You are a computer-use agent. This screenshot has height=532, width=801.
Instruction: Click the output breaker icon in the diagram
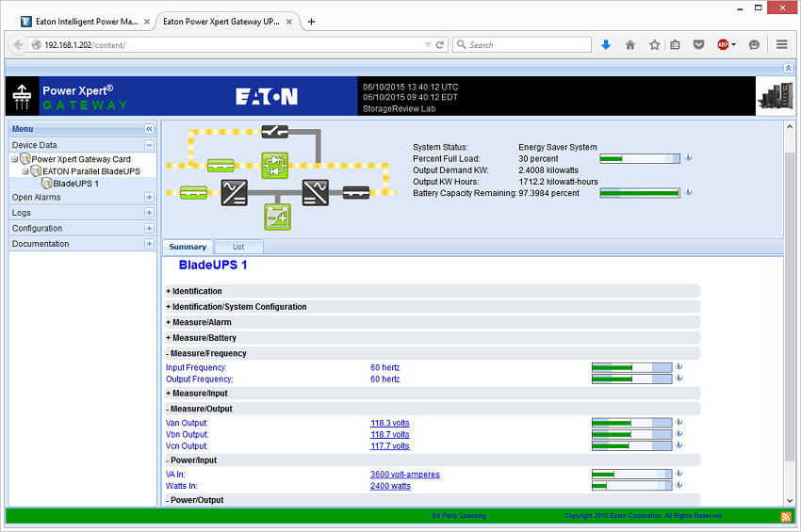point(356,192)
